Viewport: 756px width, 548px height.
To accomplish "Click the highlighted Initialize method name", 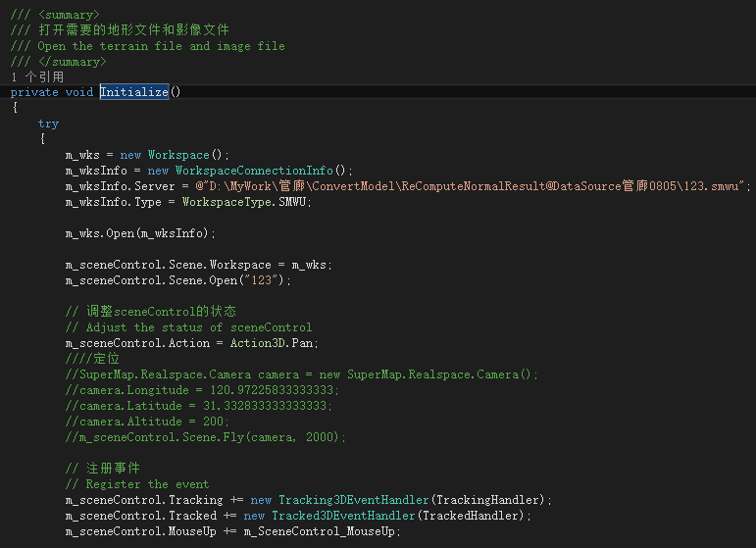I will tap(134, 92).
